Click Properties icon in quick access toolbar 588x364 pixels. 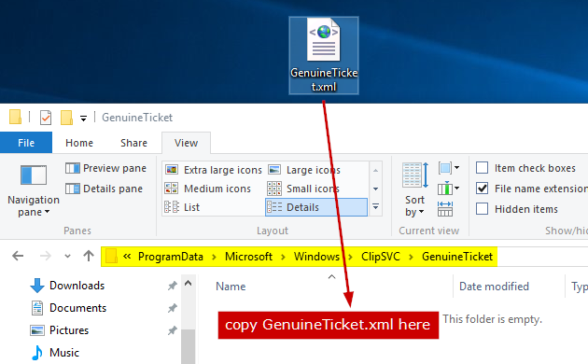point(46,118)
